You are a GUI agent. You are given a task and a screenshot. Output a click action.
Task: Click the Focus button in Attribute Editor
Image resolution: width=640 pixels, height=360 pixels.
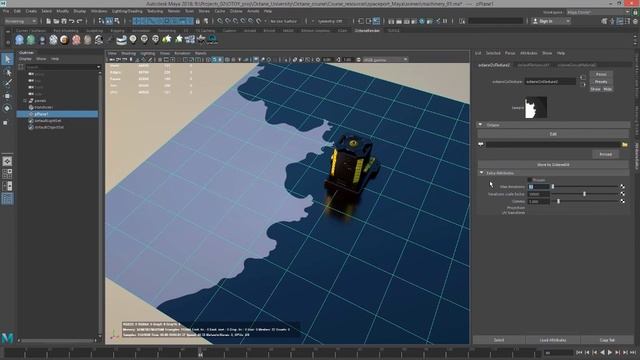(601, 74)
